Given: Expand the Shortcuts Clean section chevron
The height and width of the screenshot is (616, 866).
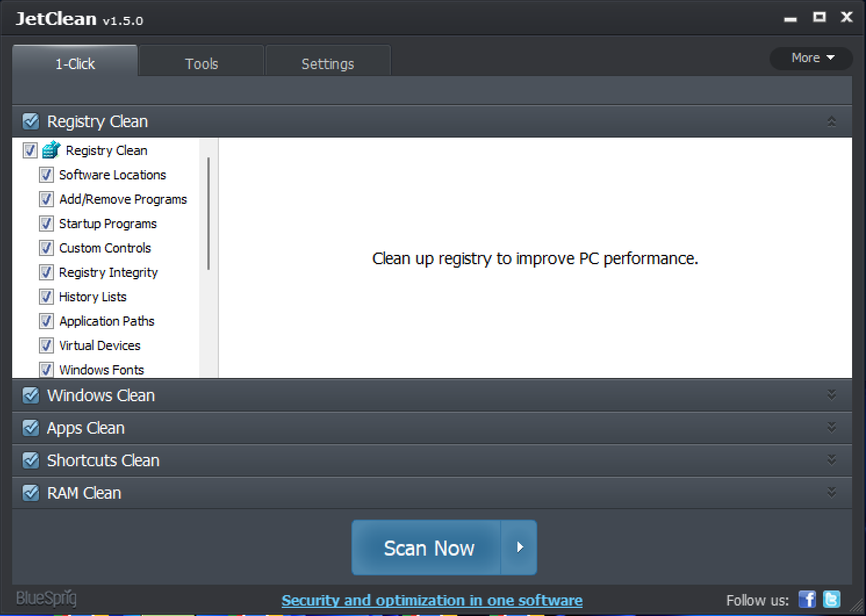Looking at the screenshot, I should coord(832,460).
